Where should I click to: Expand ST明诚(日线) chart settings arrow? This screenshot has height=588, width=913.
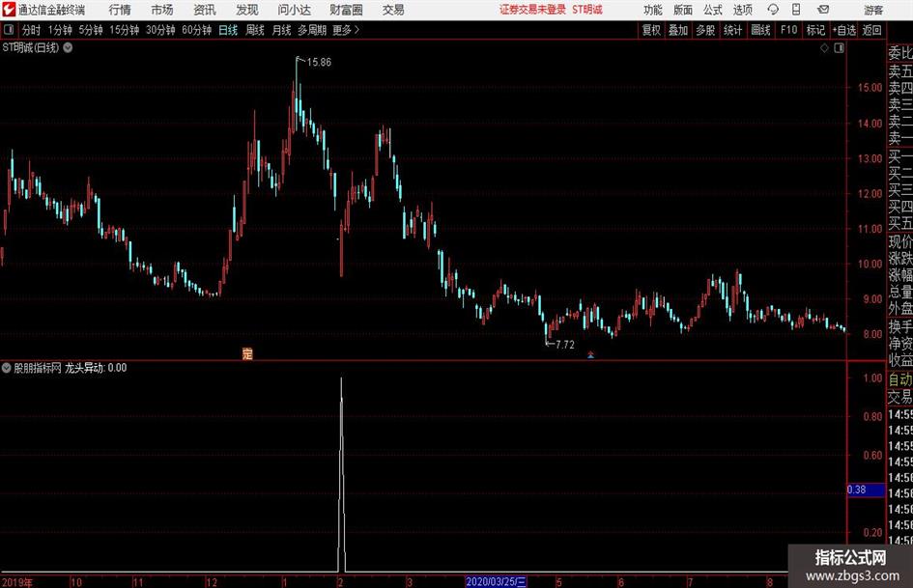69,47
